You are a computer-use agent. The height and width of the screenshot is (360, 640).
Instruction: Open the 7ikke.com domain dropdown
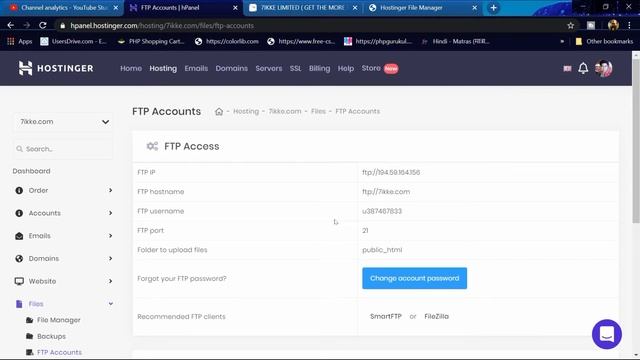64,122
